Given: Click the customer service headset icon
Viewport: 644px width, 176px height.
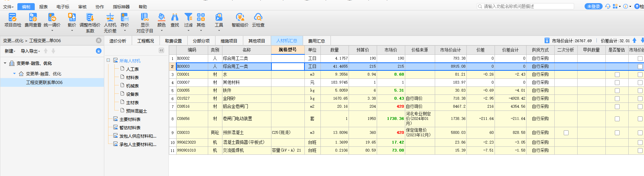Looking at the screenshot, I should click(608, 6).
